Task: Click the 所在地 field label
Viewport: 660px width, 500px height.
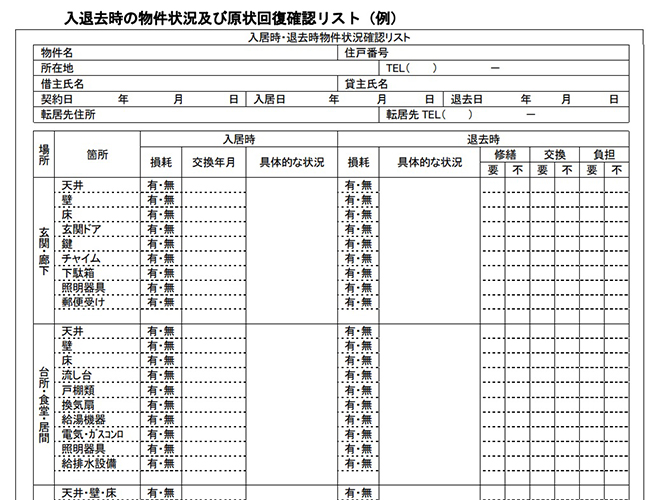Action: (x=57, y=68)
